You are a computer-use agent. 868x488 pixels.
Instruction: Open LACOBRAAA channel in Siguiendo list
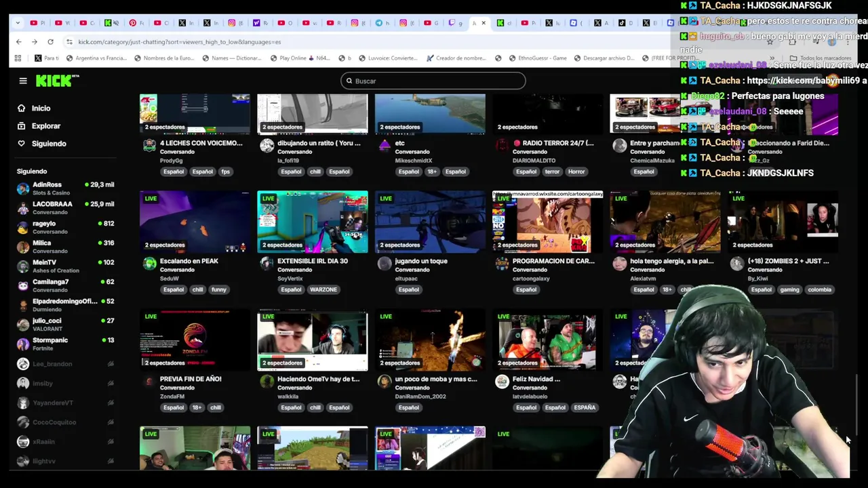[x=65, y=207]
